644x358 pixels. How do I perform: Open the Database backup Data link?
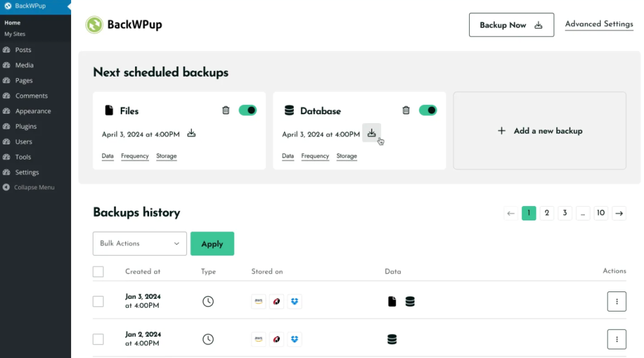pyautogui.click(x=288, y=156)
